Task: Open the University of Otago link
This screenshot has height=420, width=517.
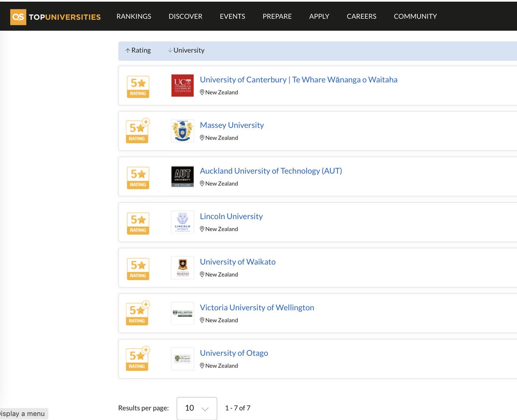Action: 234,353
